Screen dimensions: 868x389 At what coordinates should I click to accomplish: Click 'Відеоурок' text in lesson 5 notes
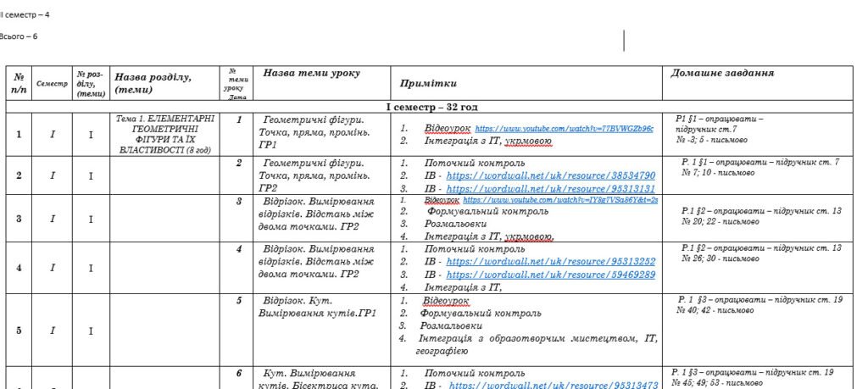click(446, 301)
